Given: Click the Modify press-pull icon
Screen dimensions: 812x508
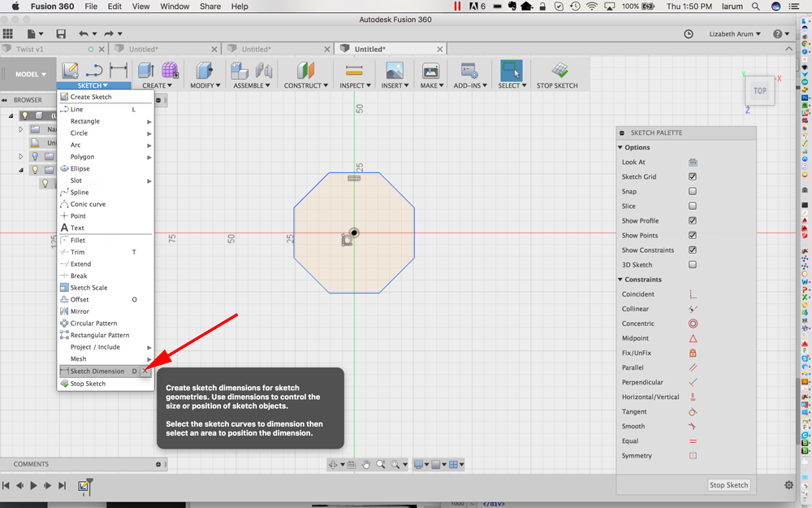Looking at the screenshot, I should 204,71.
